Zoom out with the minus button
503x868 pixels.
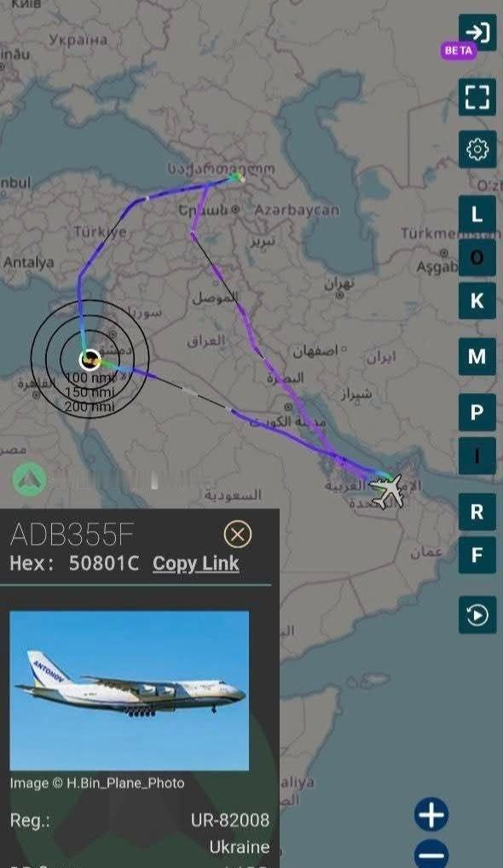click(431, 854)
